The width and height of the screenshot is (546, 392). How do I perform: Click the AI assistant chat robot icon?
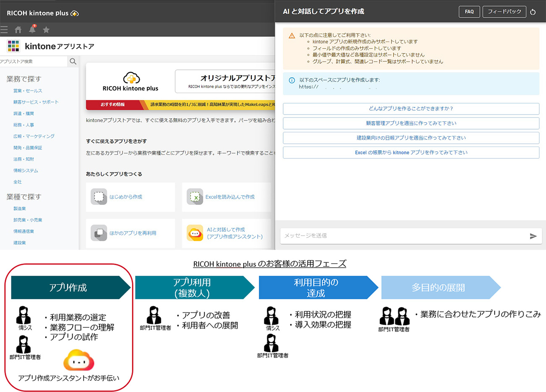pos(195,233)
